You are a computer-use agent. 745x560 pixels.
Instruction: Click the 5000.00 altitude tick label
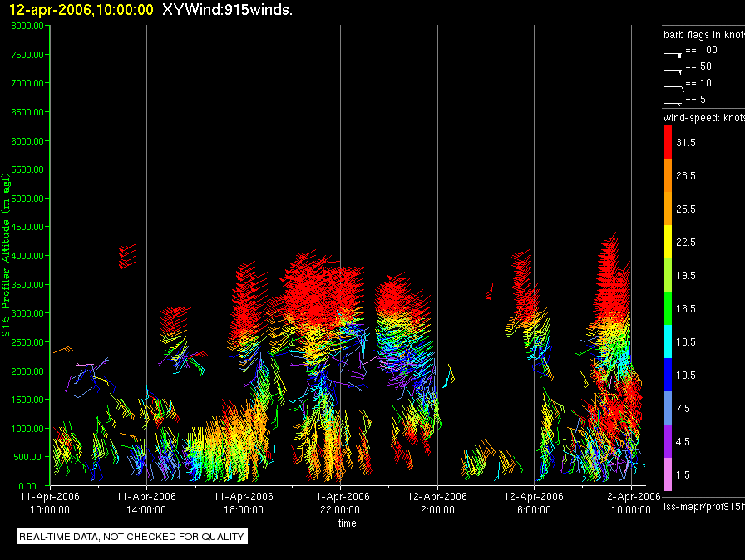[x=27, y=199]
